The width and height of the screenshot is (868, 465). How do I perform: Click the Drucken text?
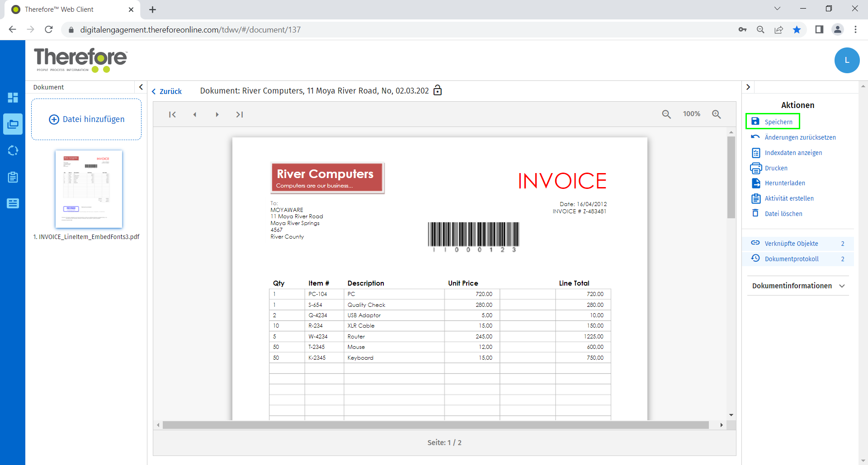tap(776, 168)
